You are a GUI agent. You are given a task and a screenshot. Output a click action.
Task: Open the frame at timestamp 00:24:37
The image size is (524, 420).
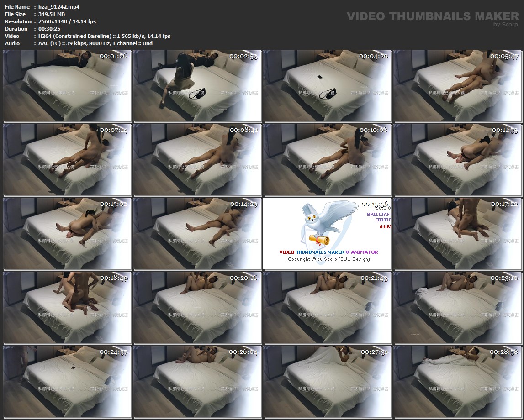(67, 382)
